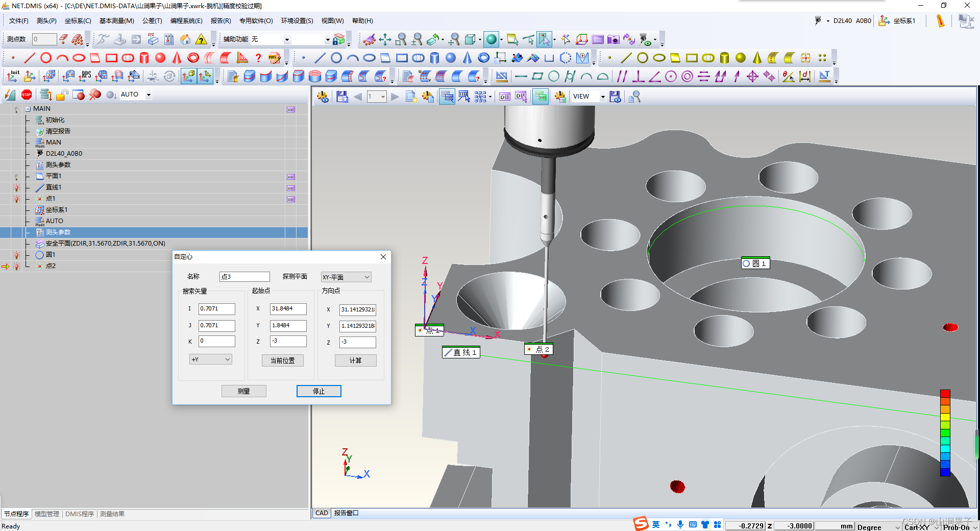Click the Init coordinate system icon
980x531 pixels.
point(13,76)
